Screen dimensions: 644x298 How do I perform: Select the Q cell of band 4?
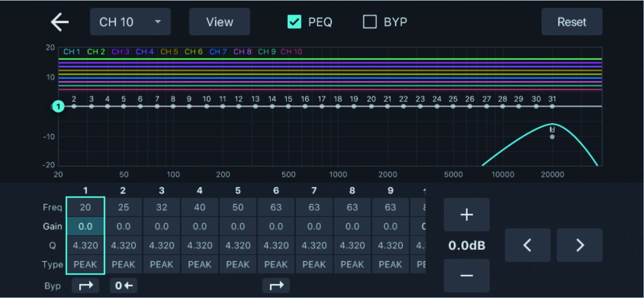click(199, 246)
